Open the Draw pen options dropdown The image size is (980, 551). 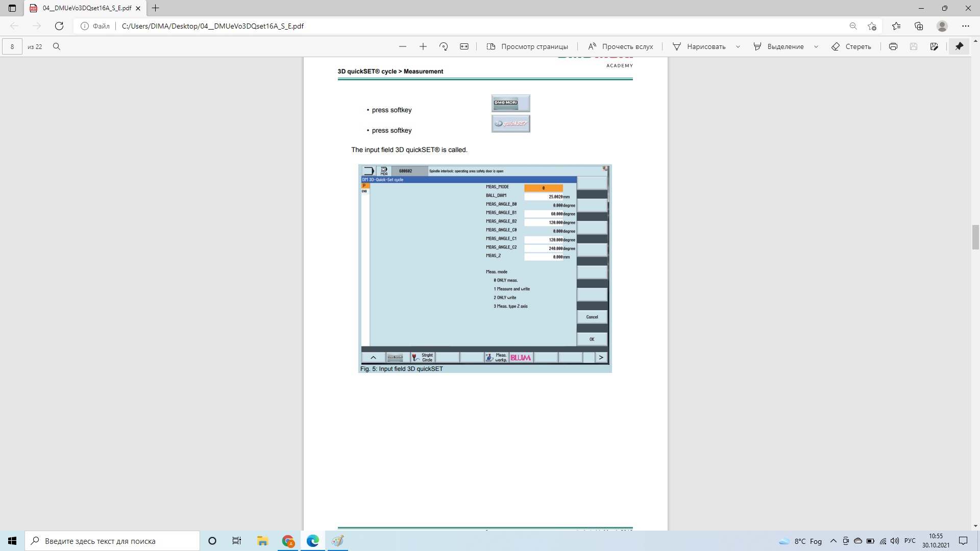tap(738, 46)
